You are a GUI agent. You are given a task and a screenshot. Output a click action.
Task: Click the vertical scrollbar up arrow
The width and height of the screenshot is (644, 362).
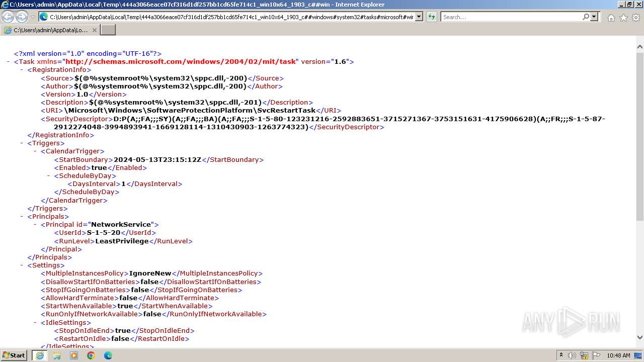click(x=639, y=47)
